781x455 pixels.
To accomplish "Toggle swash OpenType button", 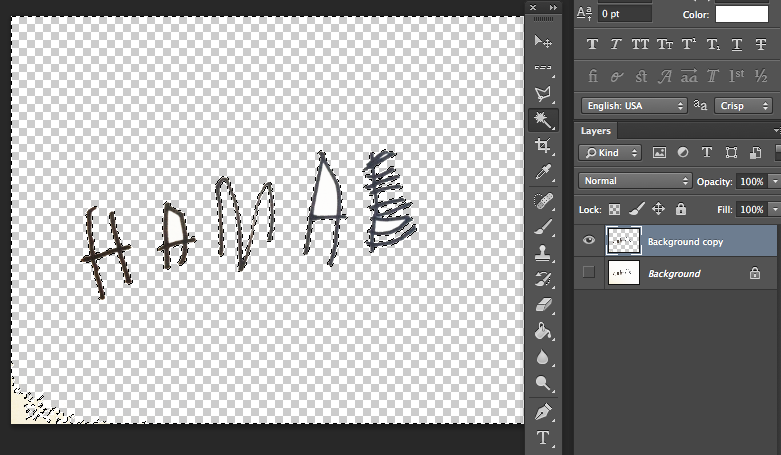I will [664, 76].
